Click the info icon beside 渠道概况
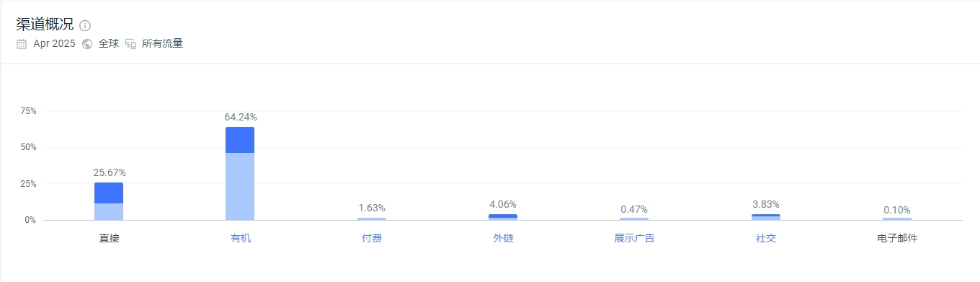 85,25
